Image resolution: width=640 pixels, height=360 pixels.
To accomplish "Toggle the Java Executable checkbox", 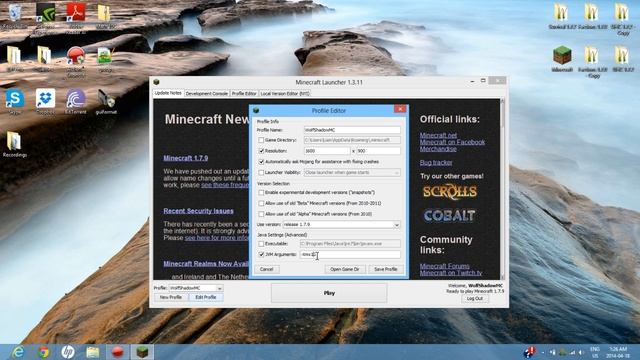I will [x=261, y=244].
